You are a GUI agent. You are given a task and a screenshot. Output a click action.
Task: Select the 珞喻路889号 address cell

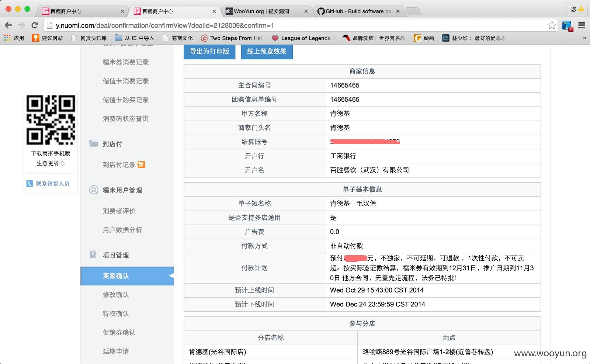(449, 352)
